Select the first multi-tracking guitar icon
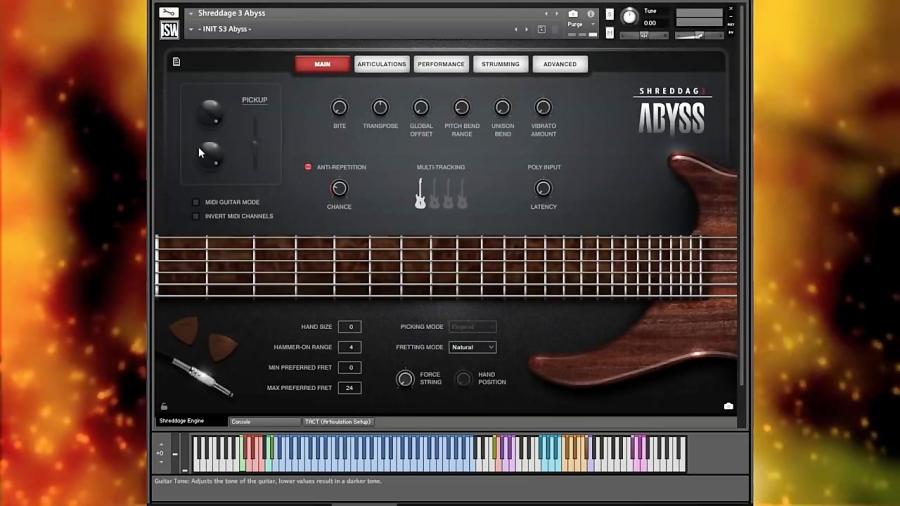Image resolution: width=900 pixels, height=506 pixels. click(420, 193)
